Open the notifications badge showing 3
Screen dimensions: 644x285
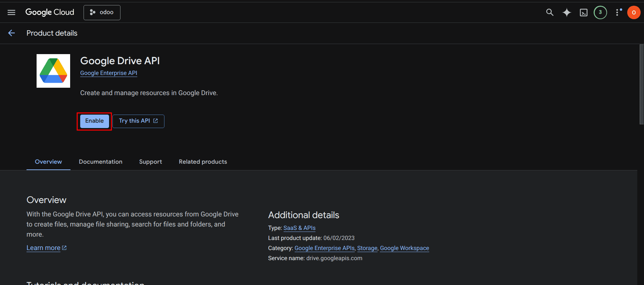pos(600,12)
